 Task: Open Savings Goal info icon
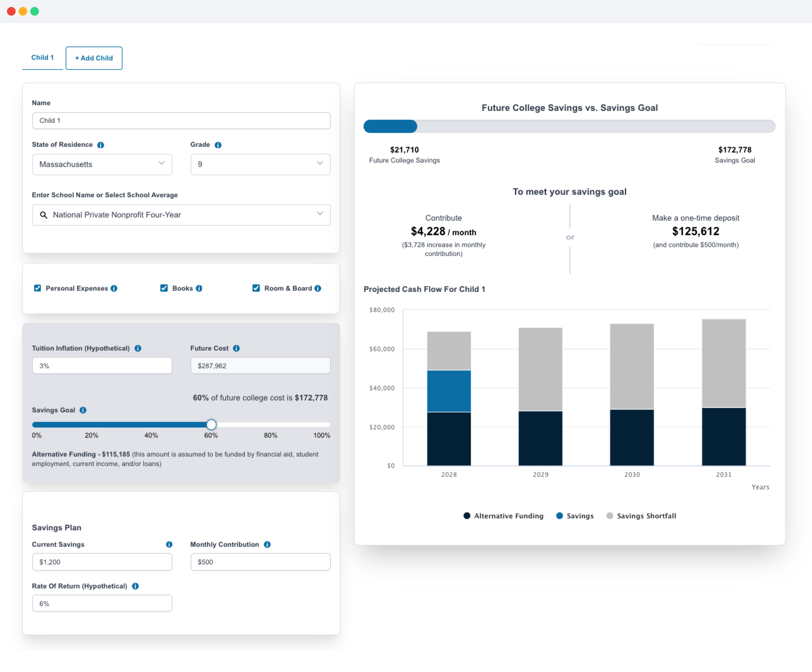coord(83,410)
